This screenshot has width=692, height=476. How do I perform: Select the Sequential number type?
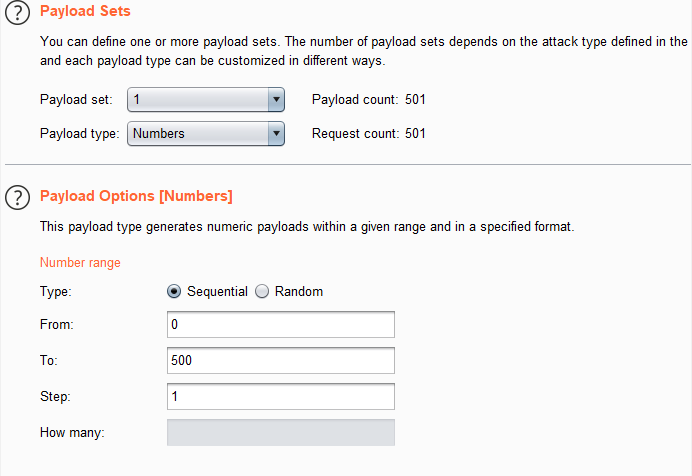pos(174,292)
